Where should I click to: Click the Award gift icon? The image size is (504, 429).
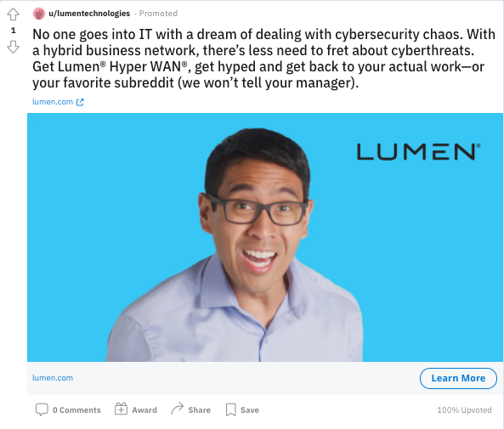pyautogui.click(x=121, y=409)
